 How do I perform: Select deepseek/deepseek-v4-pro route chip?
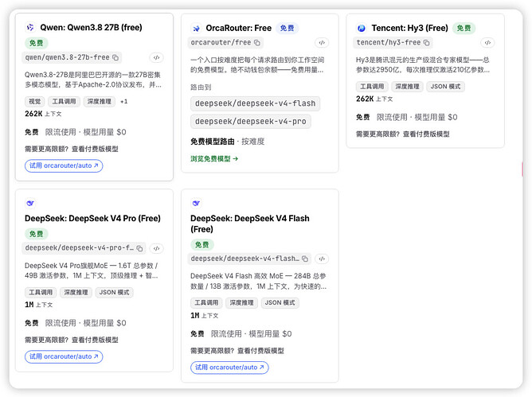250,122
